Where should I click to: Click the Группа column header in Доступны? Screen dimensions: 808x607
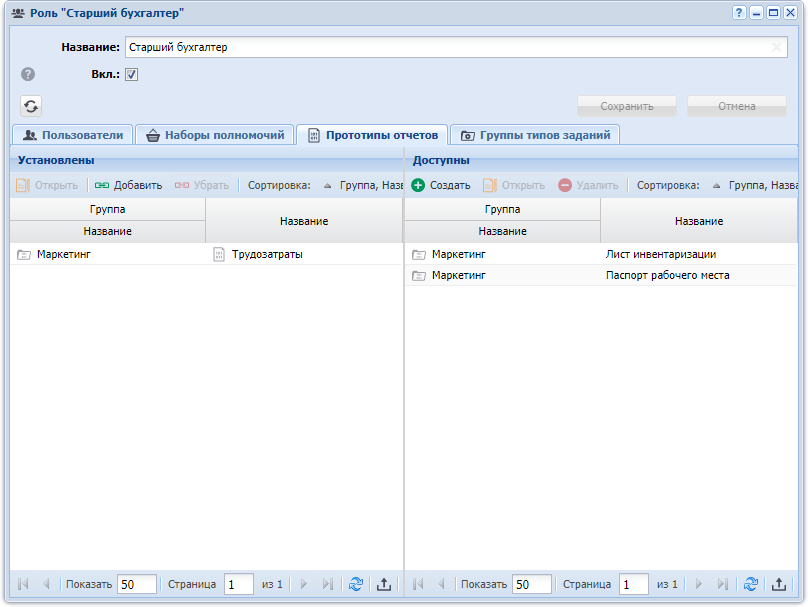[502, 209]
